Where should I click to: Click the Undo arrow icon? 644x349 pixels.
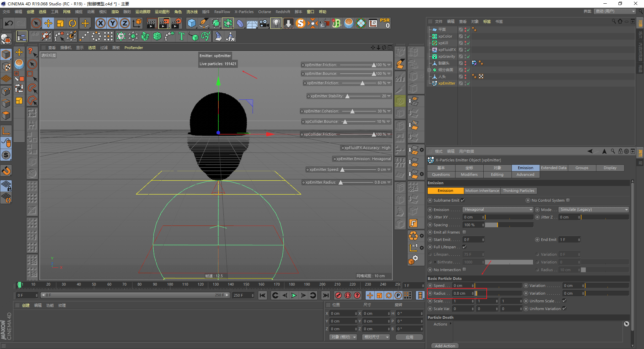click(x=9, y=23)
